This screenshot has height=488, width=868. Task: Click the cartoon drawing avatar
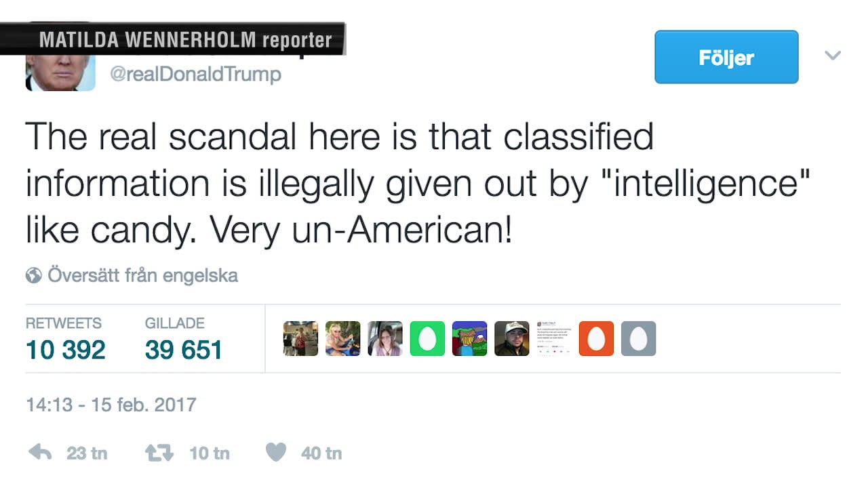point(469,338)
